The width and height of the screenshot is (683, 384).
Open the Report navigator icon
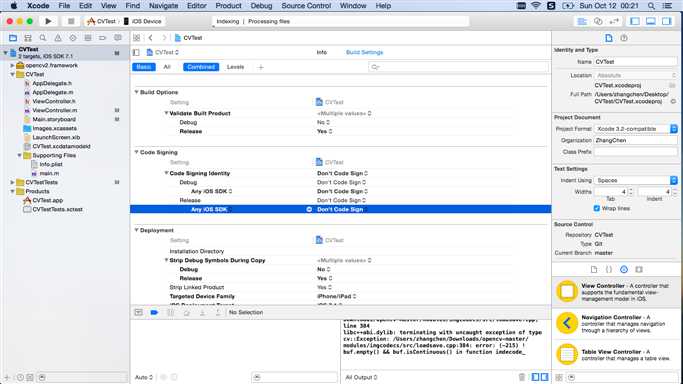click(x=118, y=38)
